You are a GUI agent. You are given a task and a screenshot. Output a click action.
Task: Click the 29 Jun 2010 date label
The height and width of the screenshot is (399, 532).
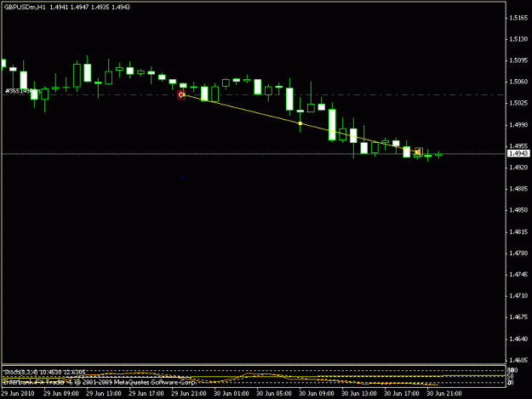[18, 393]
